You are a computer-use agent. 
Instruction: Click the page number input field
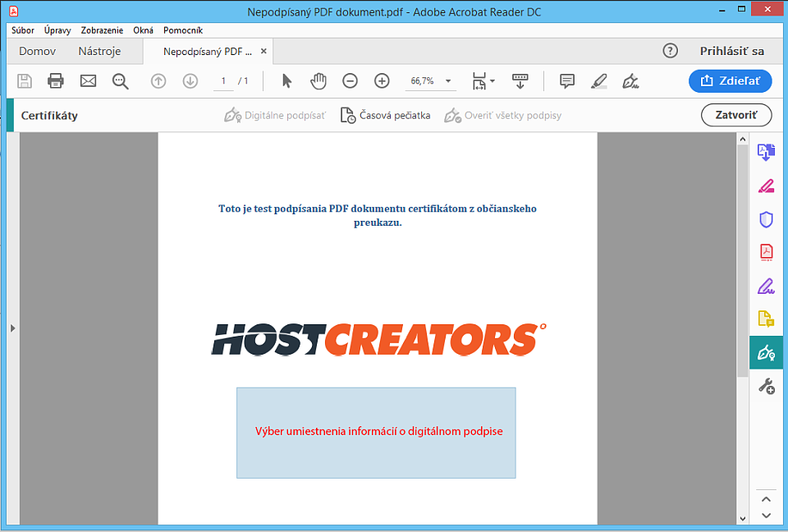(223, 81)
